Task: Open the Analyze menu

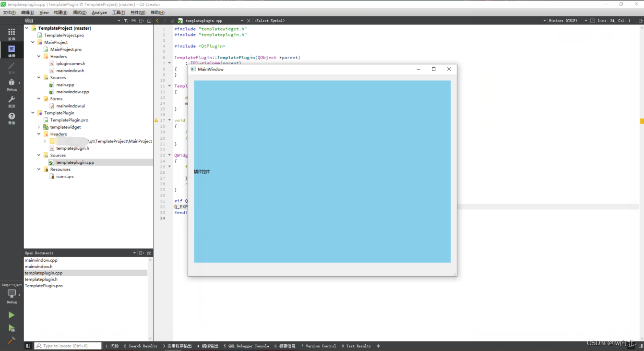Action: 99,12
